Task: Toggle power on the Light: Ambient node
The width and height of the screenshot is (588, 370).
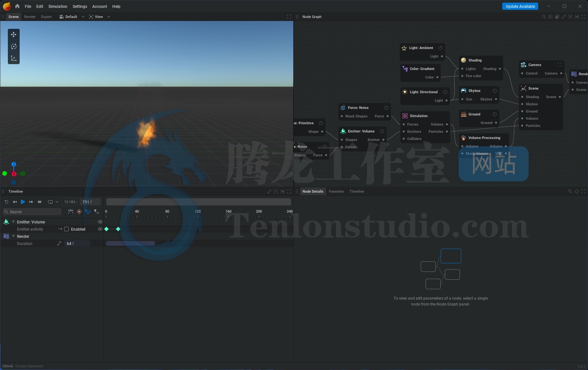Action: [x=441, y=48]
